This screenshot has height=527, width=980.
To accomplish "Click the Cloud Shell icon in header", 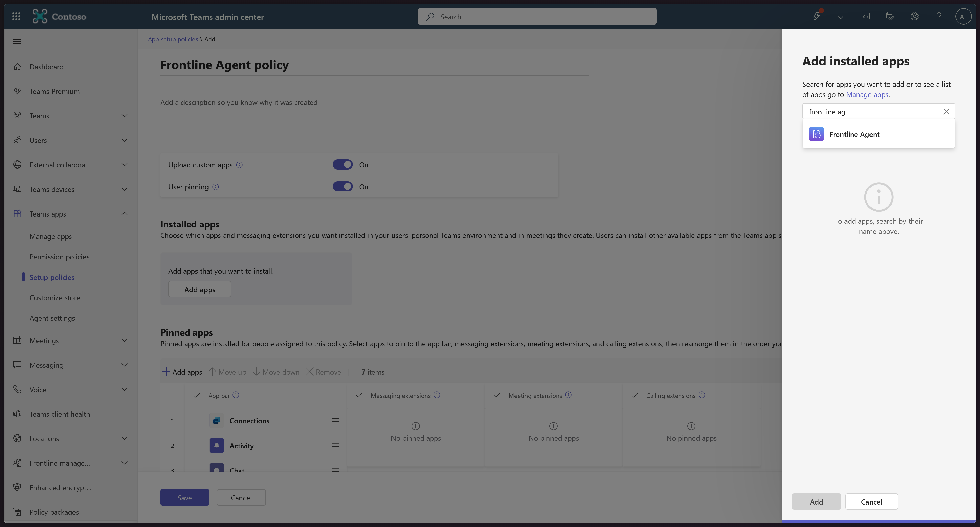I will point(865,16).
